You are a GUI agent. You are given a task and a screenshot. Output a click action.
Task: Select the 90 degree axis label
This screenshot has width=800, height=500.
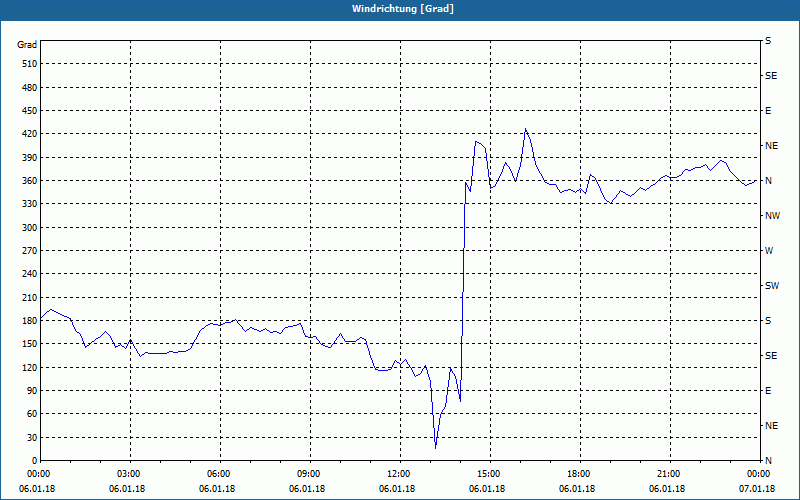32,391
